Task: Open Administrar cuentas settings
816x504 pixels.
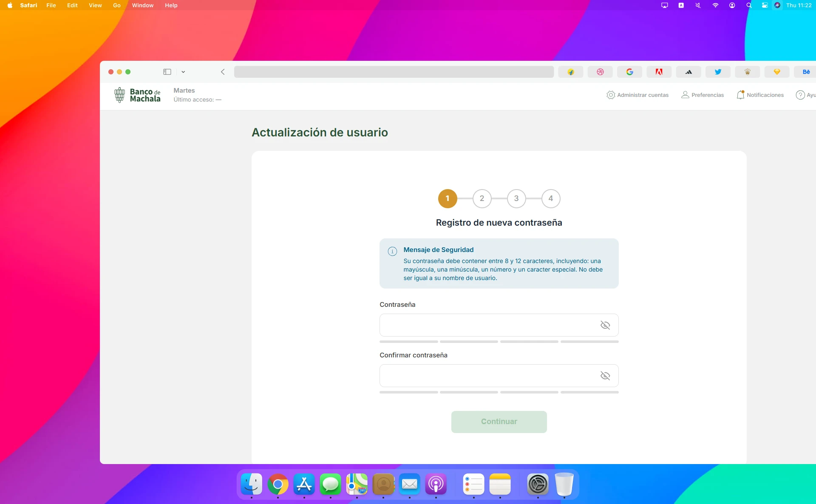Action: pos(637,95)
